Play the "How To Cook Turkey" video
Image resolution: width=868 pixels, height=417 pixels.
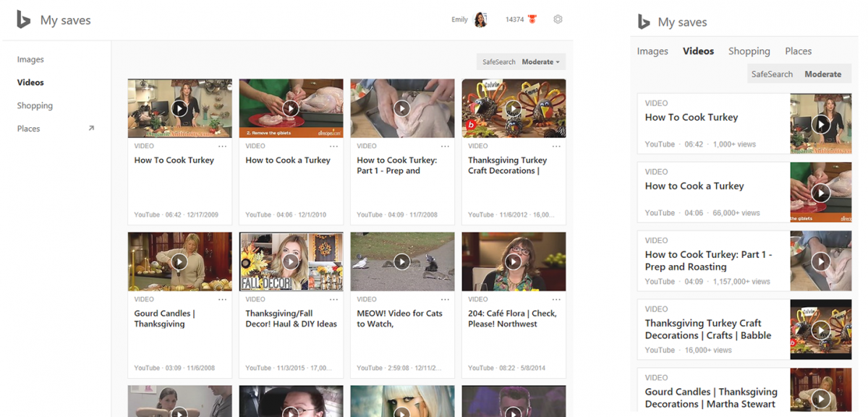[x=179, y=107]
